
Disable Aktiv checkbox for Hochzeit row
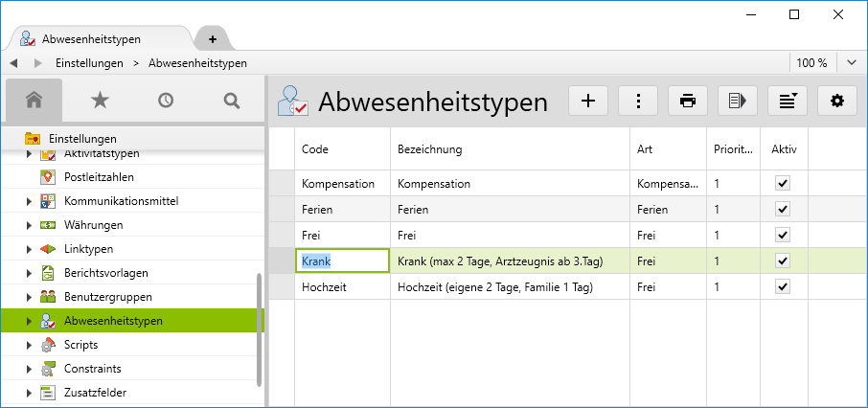tap(783, 286)
